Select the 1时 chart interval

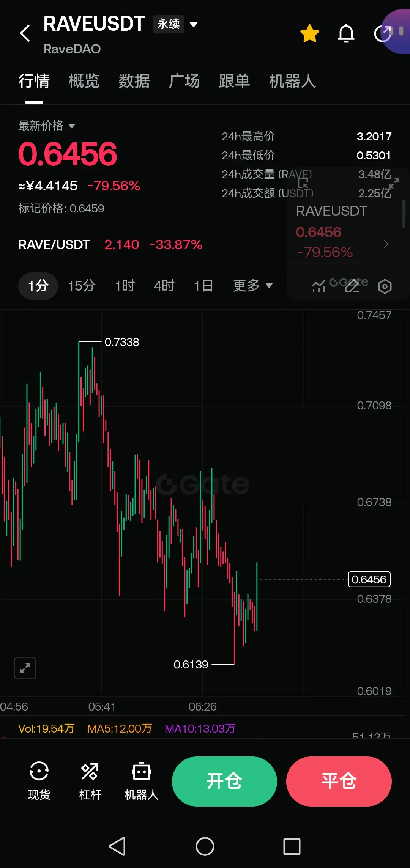click(125, 286)
